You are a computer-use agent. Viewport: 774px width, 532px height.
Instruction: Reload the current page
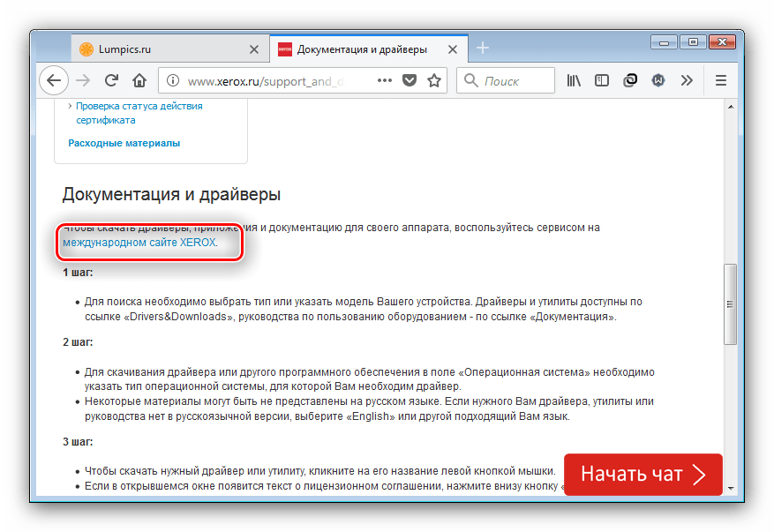pyautogui.click(x=111, y=80)
